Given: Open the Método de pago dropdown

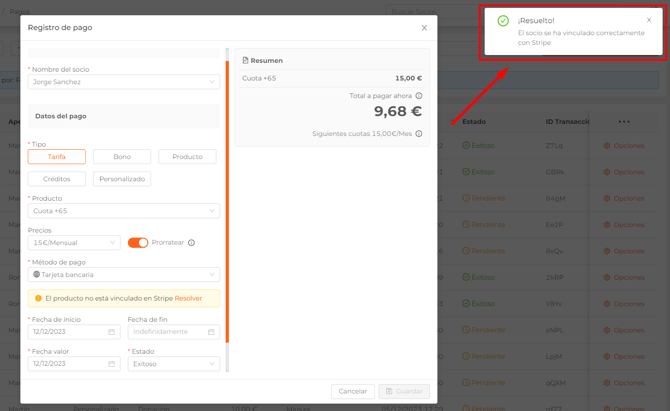Looking at the screenshot, I should coord(124,274).
